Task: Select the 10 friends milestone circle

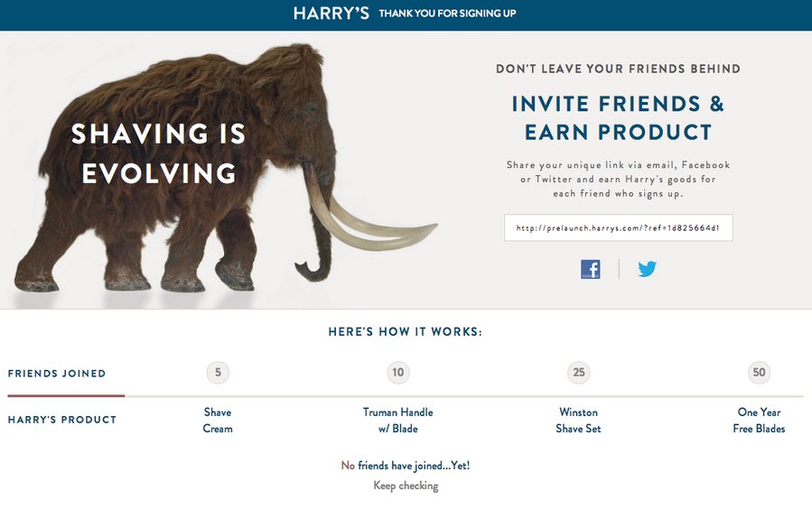Action: 397,372
